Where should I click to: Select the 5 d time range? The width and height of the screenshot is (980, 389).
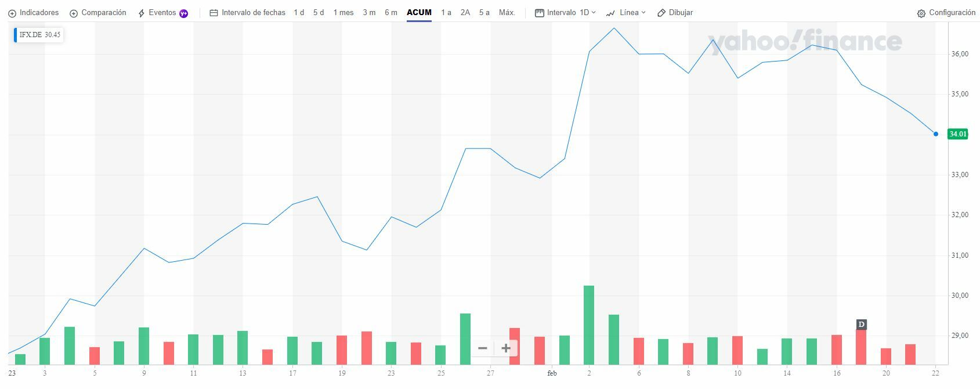click(x=319, y=13)
